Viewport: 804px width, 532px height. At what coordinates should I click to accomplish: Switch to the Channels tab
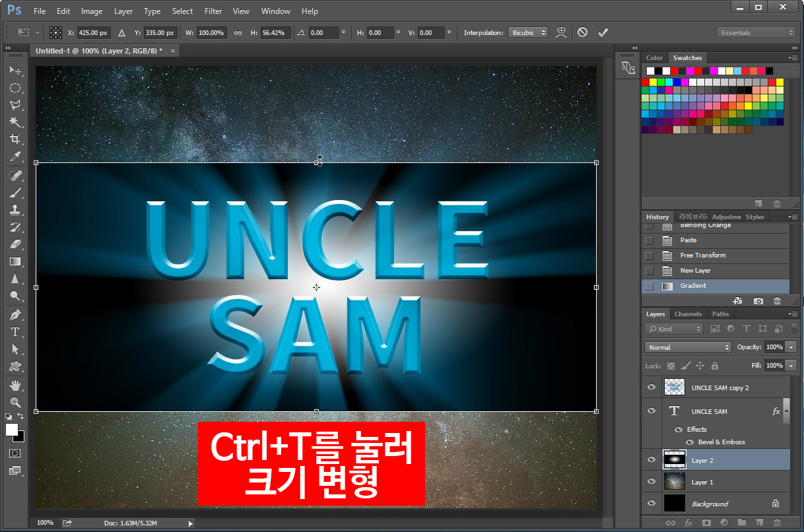[688, 314]
